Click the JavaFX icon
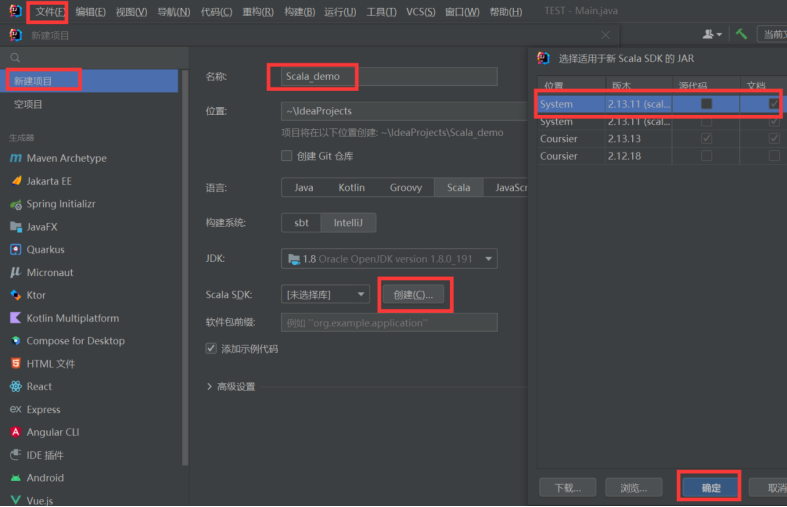 coord(16,227)
